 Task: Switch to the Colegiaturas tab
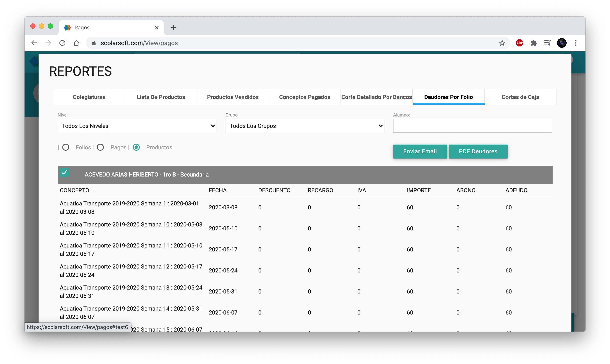point(89,97)
